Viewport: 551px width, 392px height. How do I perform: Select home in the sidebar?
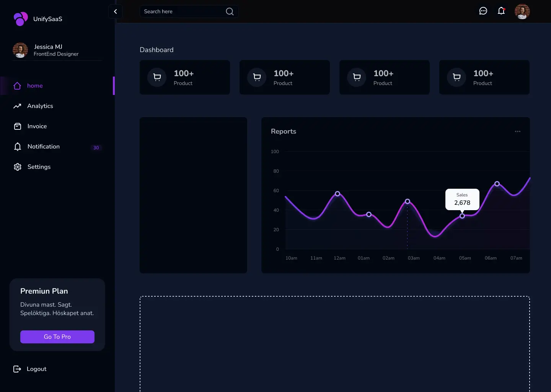[x=35, y=86]
